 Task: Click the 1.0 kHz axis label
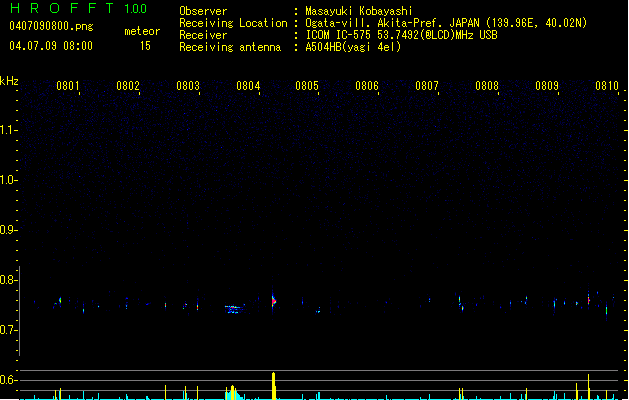(x=8, y=180)
